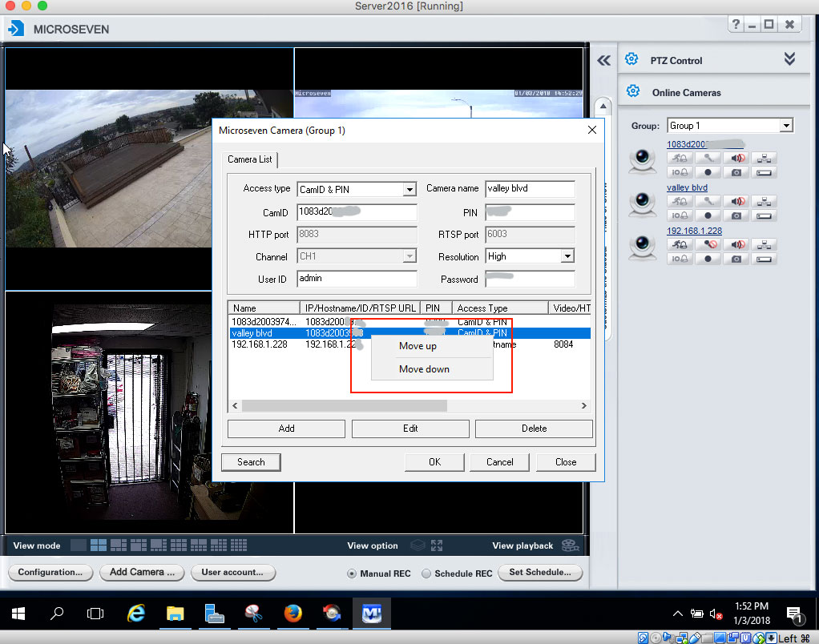Toggle microphone for valley blvd camera
The width and height of the screenshot is (819, 644).
point(708,201)
